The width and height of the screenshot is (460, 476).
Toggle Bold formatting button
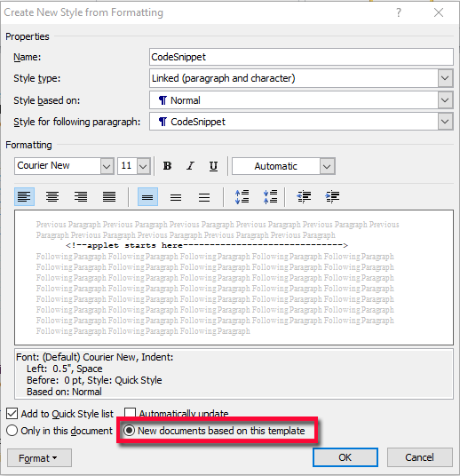167,166
